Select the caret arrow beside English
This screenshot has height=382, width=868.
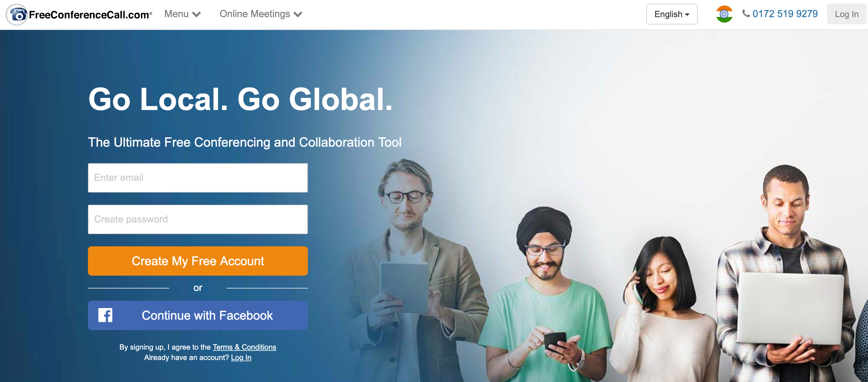point(687,14)
